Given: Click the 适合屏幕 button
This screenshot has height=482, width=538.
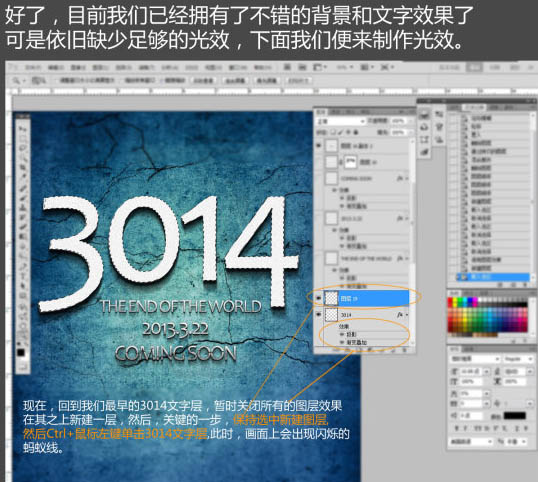Looking at the screenshot, I should [235, 81].
